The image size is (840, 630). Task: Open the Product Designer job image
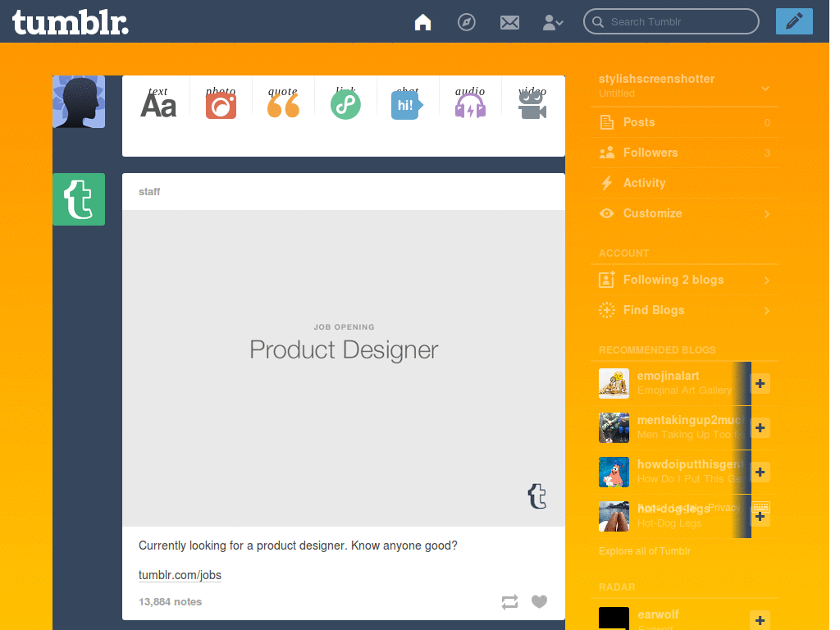[344, 368]
